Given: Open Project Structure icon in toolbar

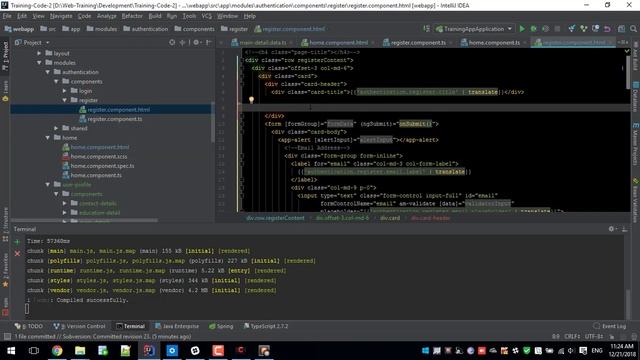Looking at the screenshot, I should 621,29.
